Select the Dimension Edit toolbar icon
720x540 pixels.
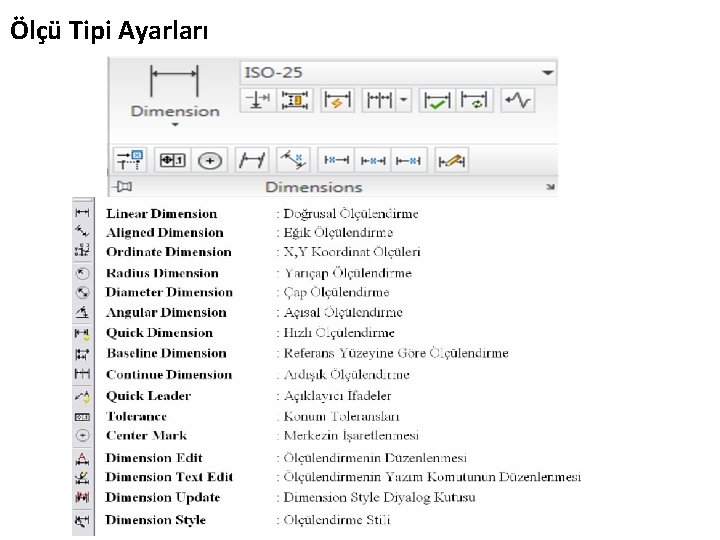tap(82, 458)
